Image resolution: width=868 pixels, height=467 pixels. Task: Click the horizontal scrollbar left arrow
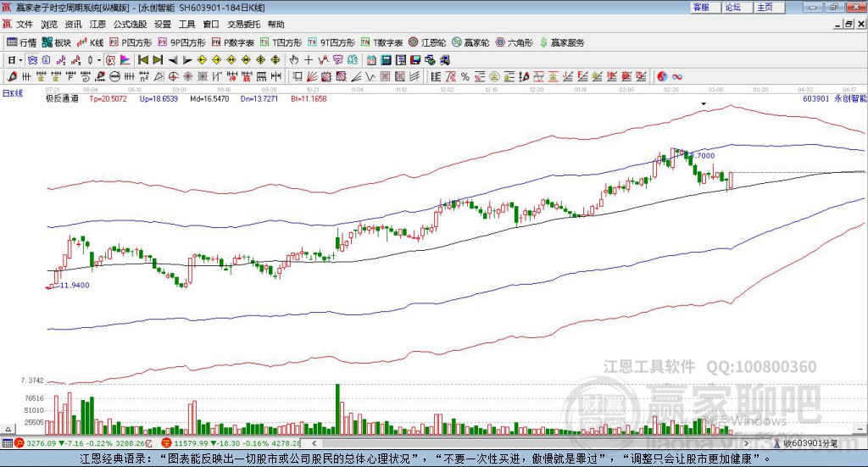pyautogui.click(x=314, y=443)
